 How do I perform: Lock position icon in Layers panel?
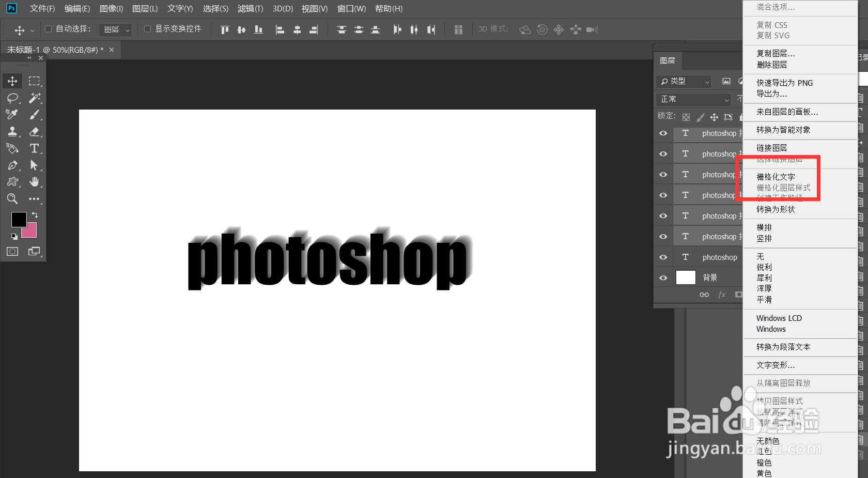(x=714, y=117)
